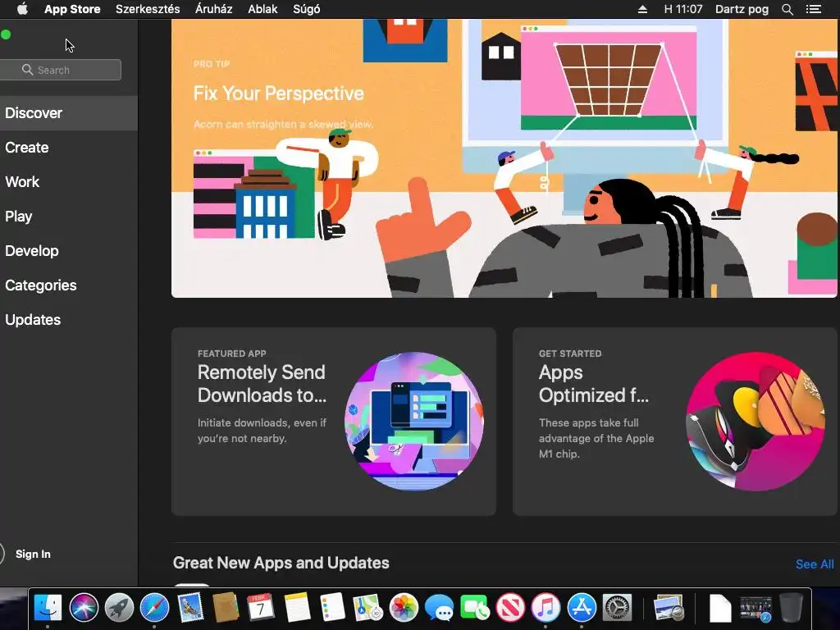The image size is (840, 630).
Task: Click Sign In at sidebar bottom
Action: [33, 554]
